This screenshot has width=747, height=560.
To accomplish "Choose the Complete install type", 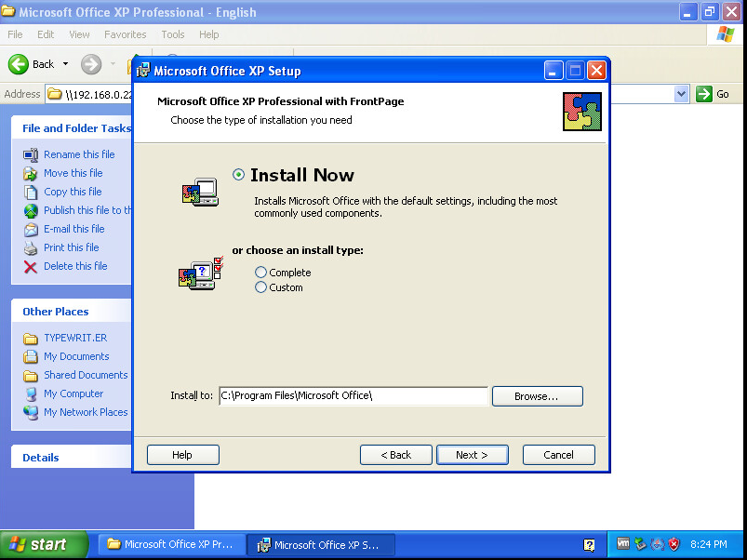I will pos(260,273).
